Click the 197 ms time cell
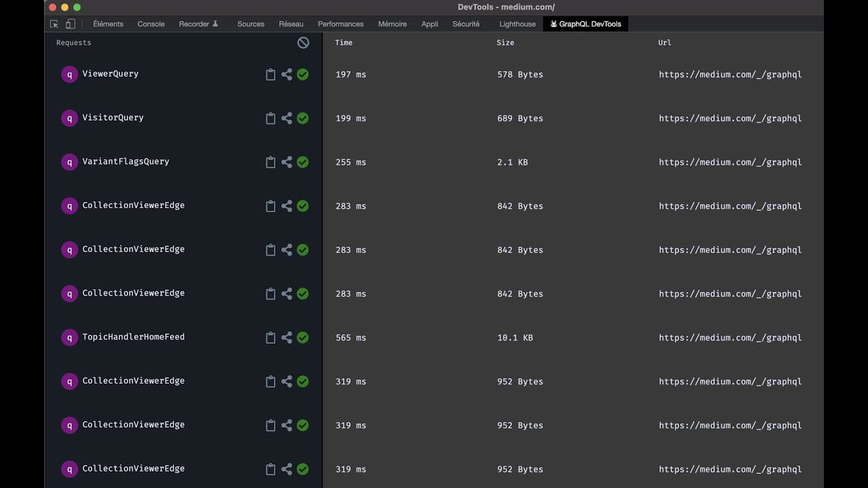The height and width of the screenshot is (488, 868). tap(351, 75)
